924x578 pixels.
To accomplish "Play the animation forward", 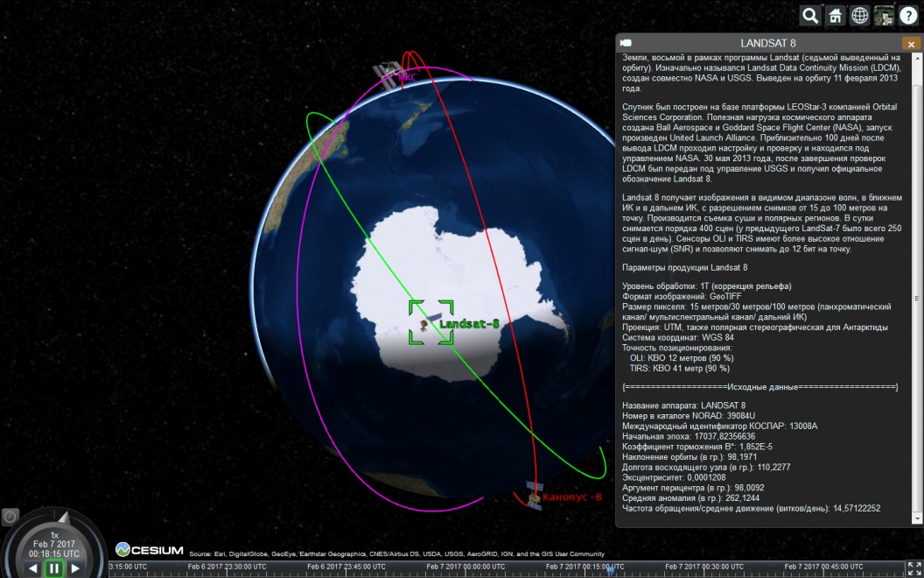I will pyautogui.click(x=75, y=569).
